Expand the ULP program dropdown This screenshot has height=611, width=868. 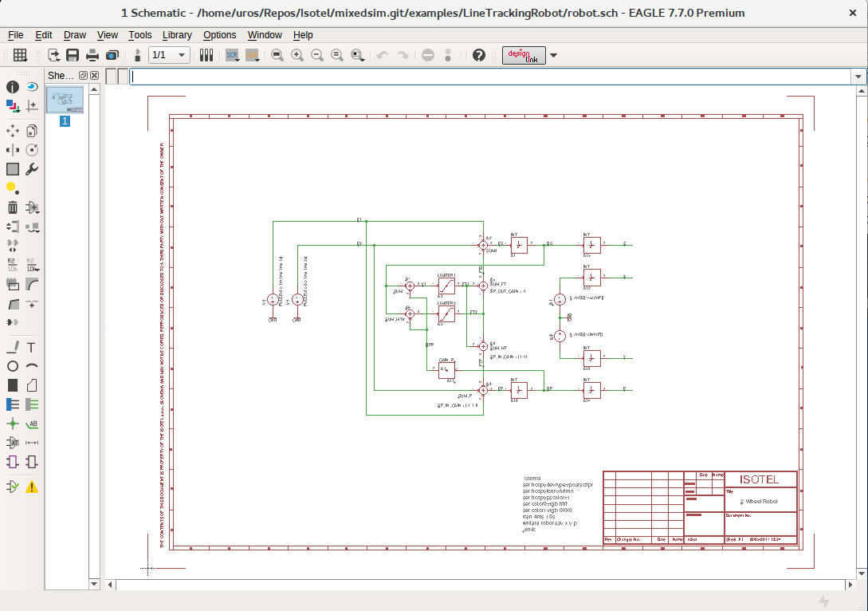[x=253, y=55]
